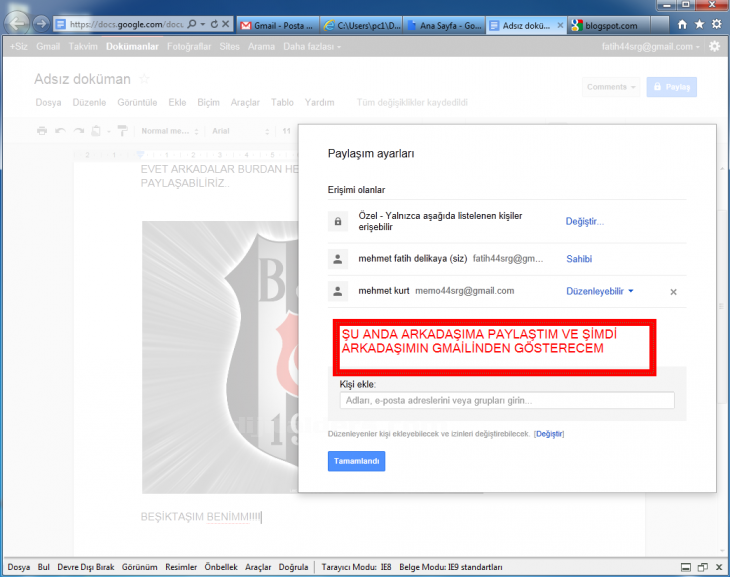This screenshot has width=730, height=577.
Task: Open the clipboard icon dropdown arrow
Action: [108, 132]
